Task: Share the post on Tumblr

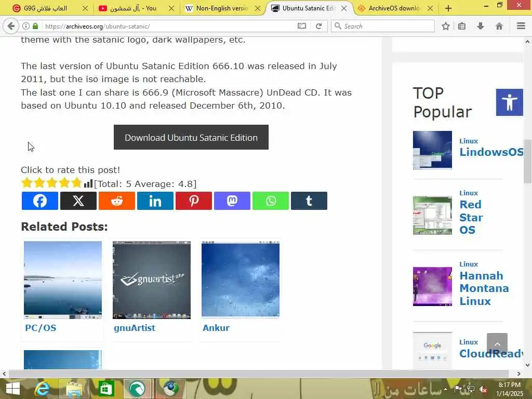Action: click(309, 201)
